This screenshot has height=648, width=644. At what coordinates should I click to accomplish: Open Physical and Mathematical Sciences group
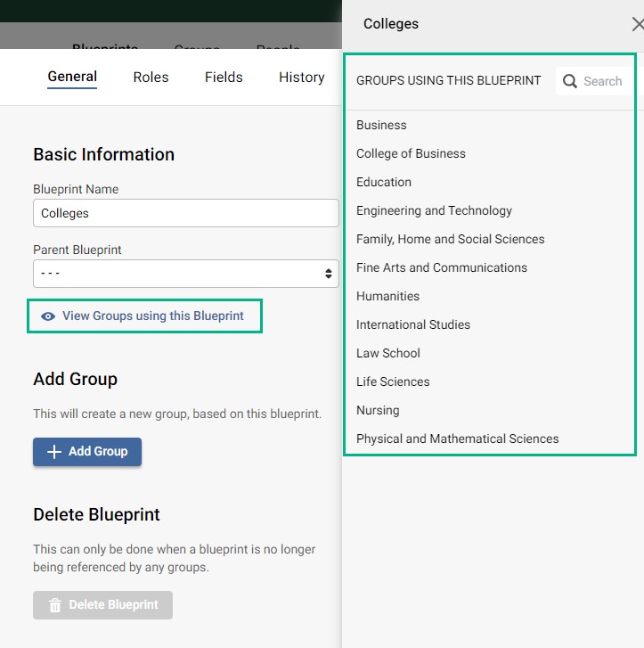point(457,439)
